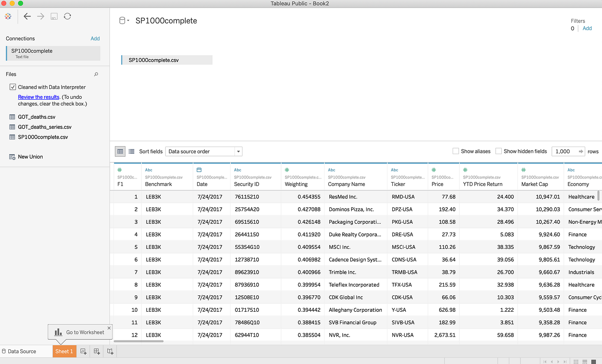Open a new worksheet via the New Worksheet icon
Screen dimensions: 602x364
83,351
